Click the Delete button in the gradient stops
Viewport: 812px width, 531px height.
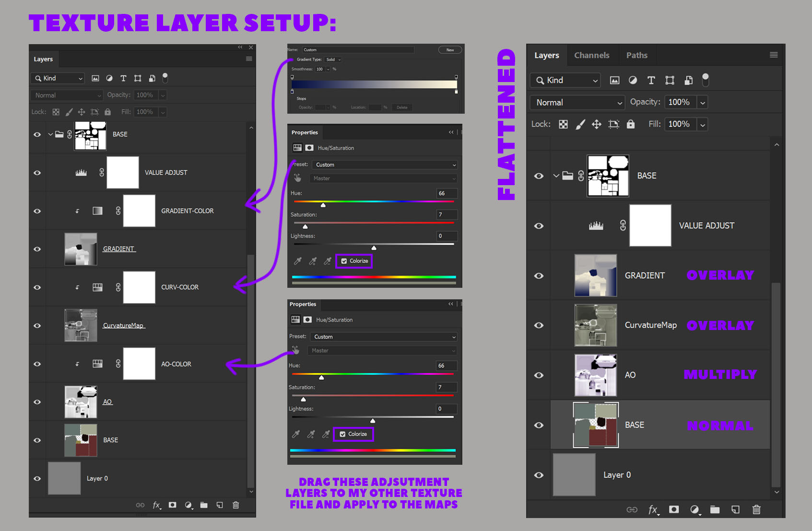coord(402,107)
